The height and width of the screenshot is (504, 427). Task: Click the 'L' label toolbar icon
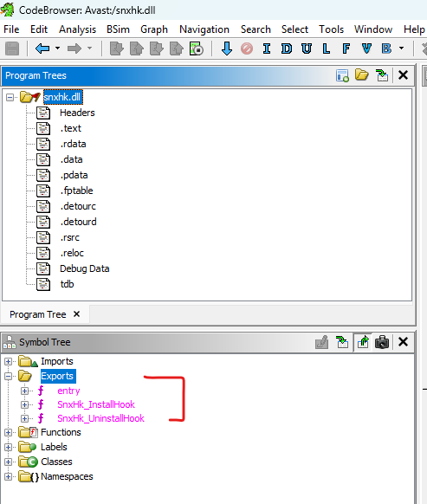click(326, 48)
